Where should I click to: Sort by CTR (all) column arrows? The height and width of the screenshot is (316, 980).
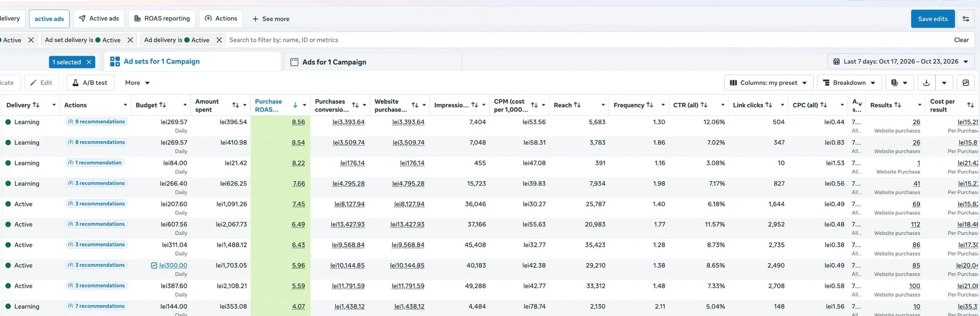click(x=704, y=105)
